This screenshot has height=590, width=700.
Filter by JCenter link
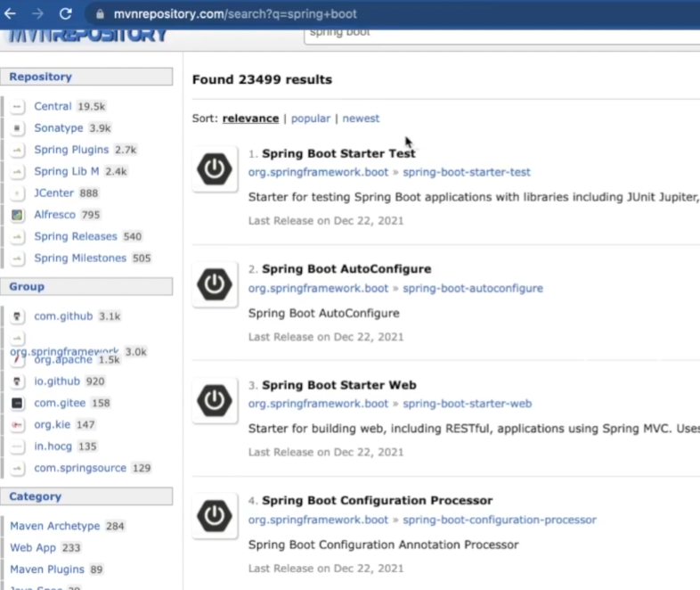54,193
